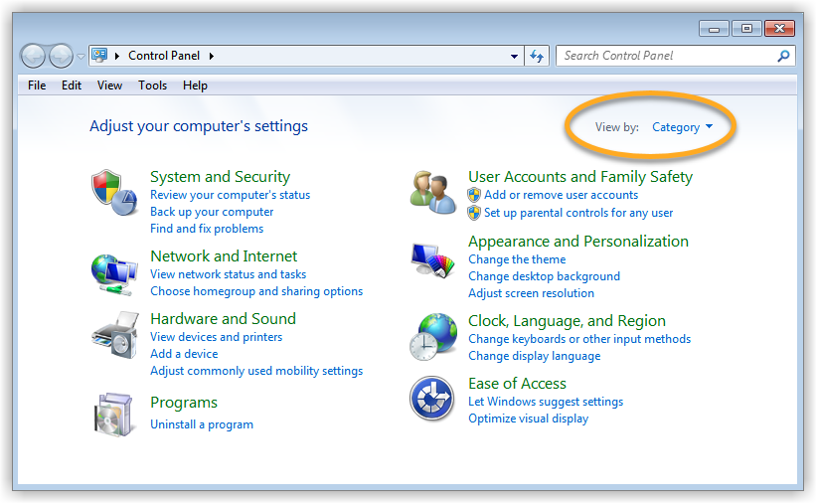Open the recent pages dropdown arrow
Screen dimensions: 817x504
click(x=81, y=57)
